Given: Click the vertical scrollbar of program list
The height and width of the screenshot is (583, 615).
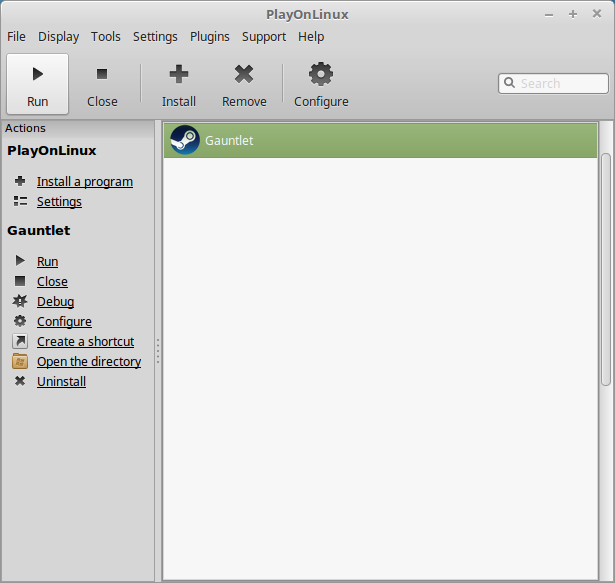Looking at the screenshot, I should [x=606, y=270].
